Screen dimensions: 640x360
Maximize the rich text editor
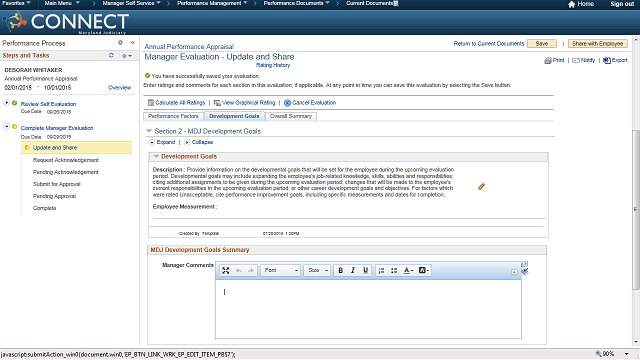pos(225,270)
